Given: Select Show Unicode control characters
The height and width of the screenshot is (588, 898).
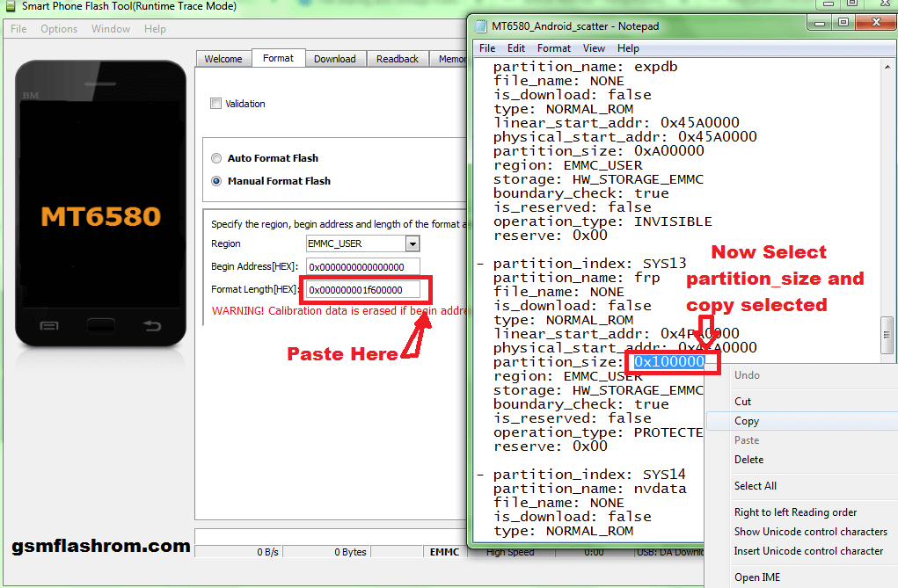Looking at the screenshot, I should (802, 532).
